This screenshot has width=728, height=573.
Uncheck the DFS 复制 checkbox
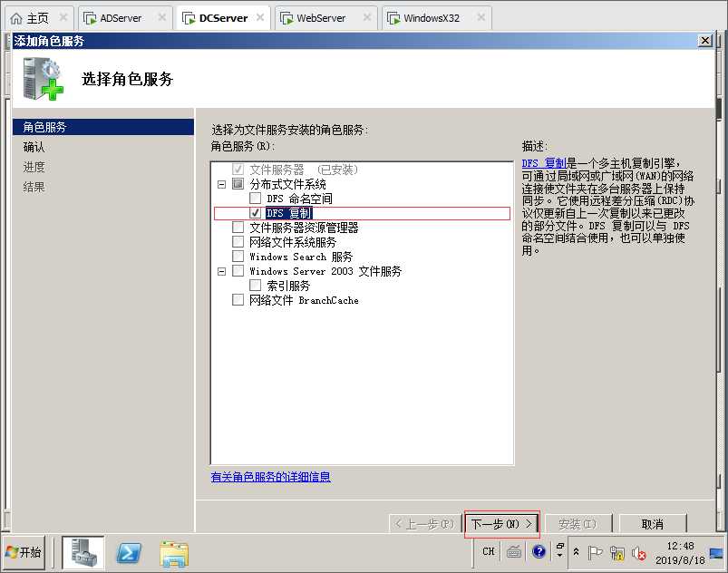255,213
